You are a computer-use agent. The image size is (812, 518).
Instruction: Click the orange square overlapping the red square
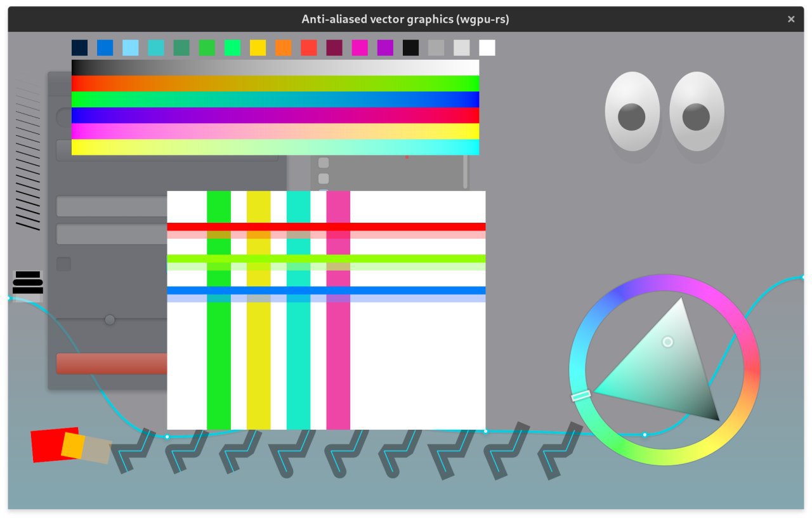72,446
